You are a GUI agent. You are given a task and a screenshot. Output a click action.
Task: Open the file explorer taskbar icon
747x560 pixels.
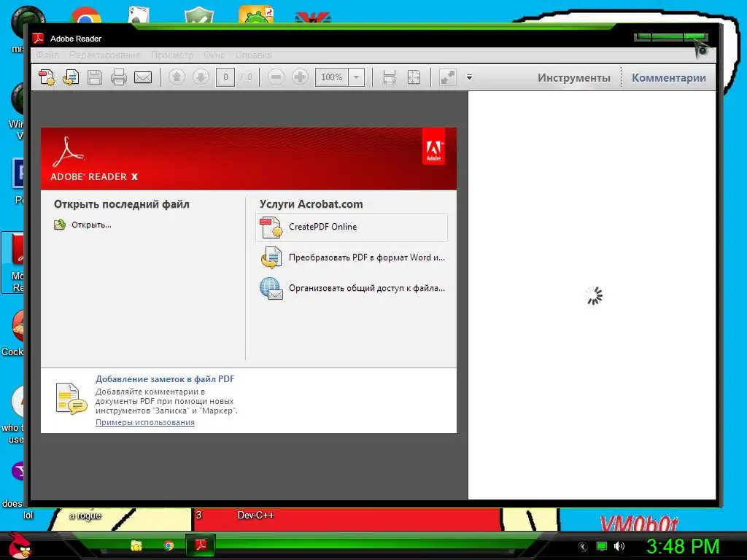click(136, 545)
